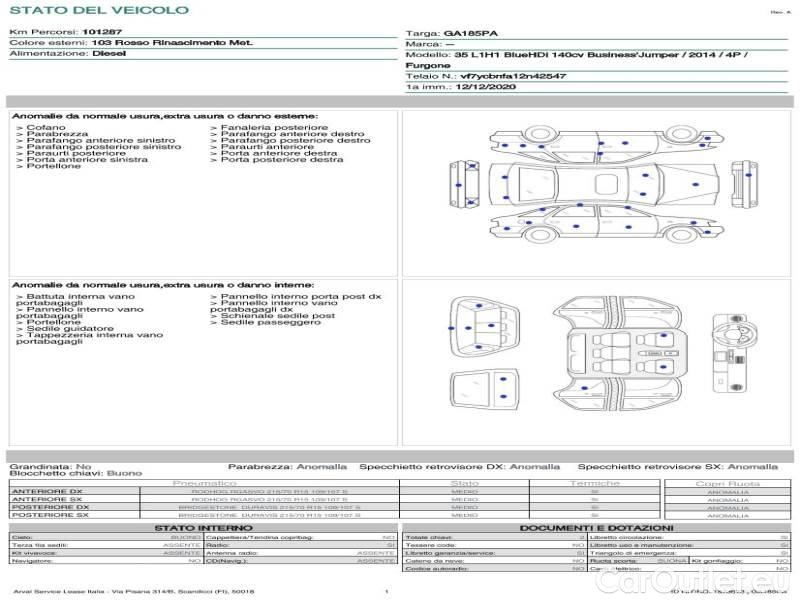Viewport: 800px width, 600px height.
Task: Click the 'STATO DEL VEICOLO' page title
Action: [99, 10]
